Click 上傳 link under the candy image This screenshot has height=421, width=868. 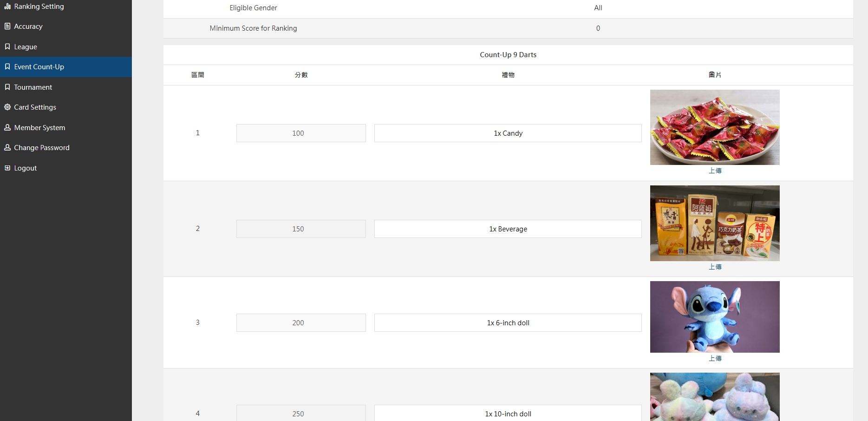click(x=715, y=171)
